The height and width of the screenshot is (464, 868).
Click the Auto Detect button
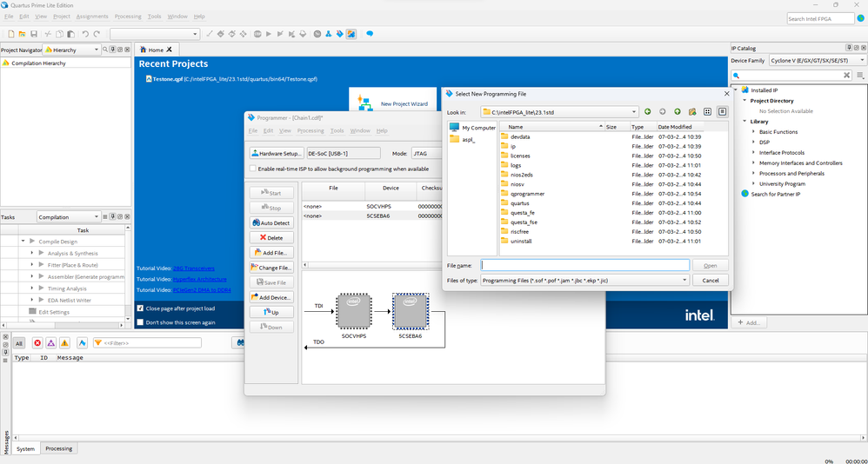(x=271, y=223)
